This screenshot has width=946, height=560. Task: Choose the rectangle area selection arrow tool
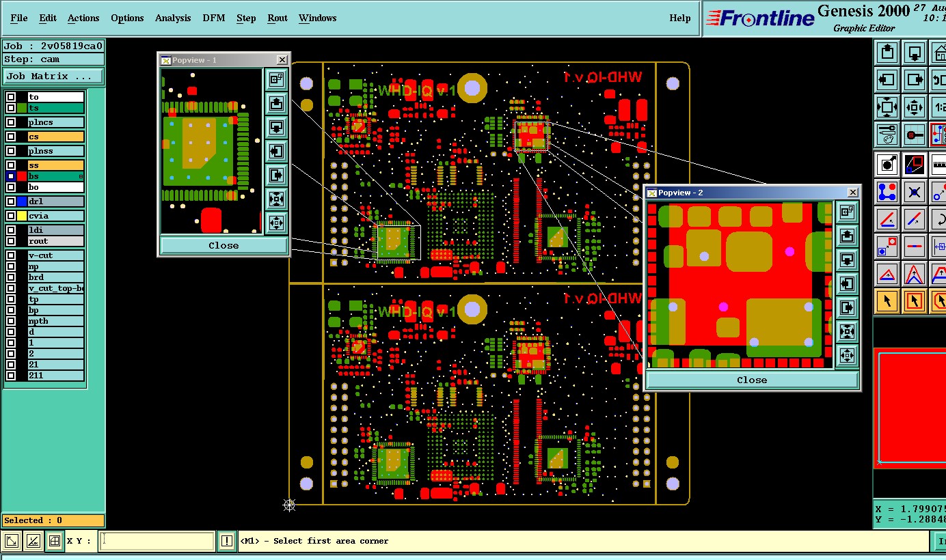(x=915, y=300)
